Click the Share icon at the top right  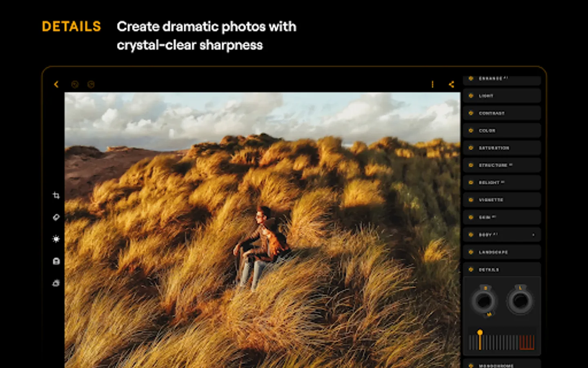pyautogui.click(x=451, y=85)
